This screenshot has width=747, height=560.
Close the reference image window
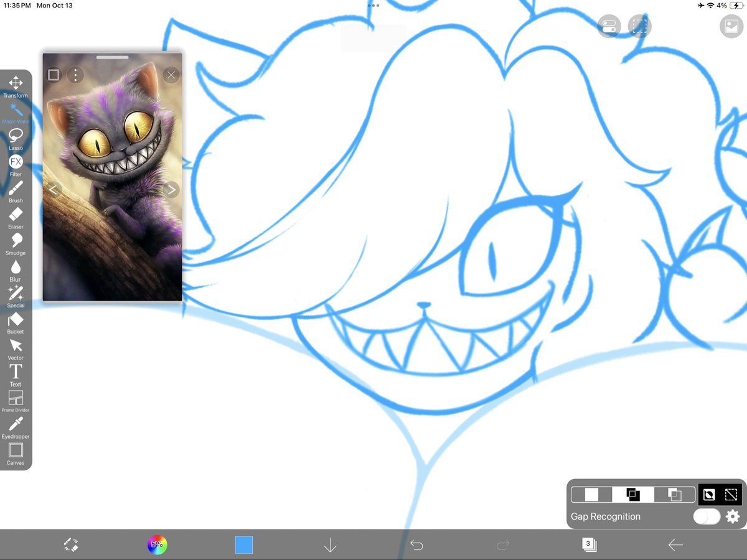pyautogui.click(x=171, y=75)
